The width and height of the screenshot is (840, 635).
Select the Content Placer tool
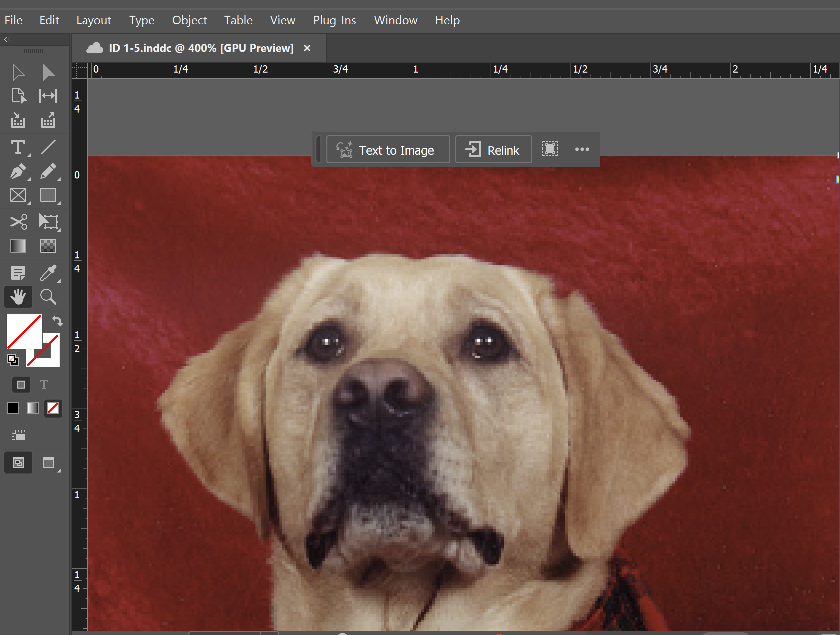48,120
